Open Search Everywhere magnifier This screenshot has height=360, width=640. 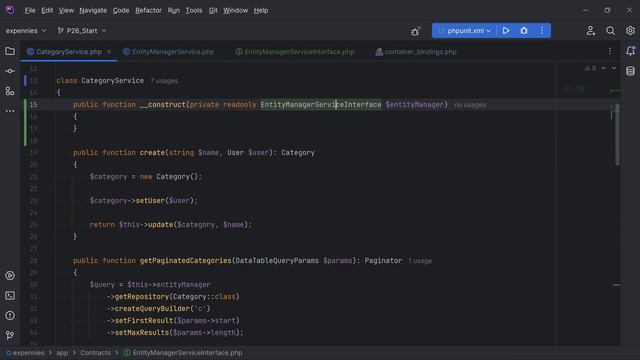[610, 31]
